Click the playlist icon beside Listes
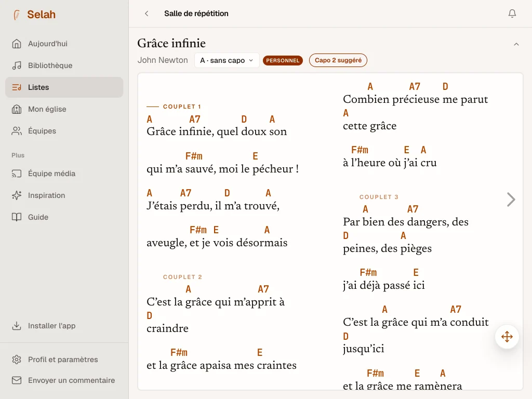This screenshot has width=532, height=399. point(17,87)
